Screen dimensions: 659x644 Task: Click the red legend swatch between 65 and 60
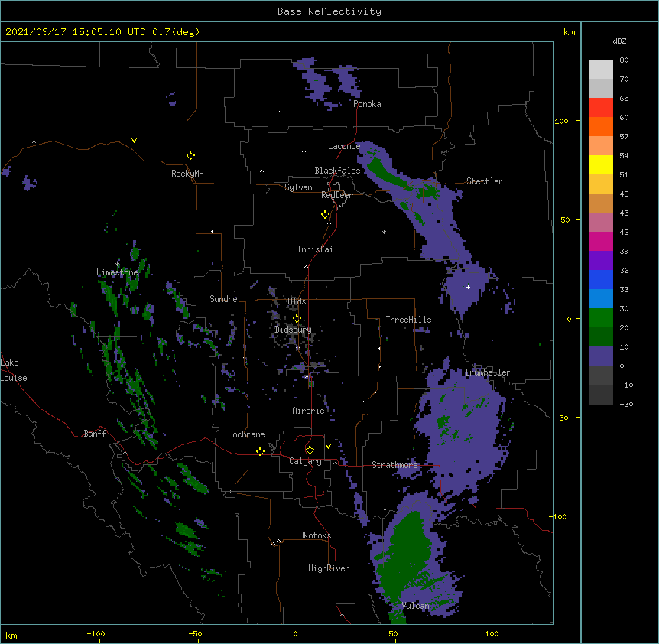[601, 108]
